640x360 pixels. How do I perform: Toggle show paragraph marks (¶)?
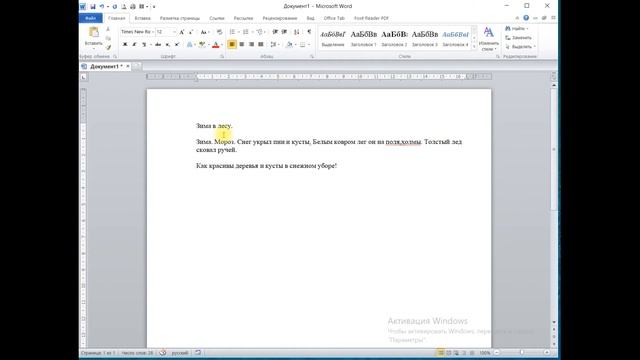309,32
